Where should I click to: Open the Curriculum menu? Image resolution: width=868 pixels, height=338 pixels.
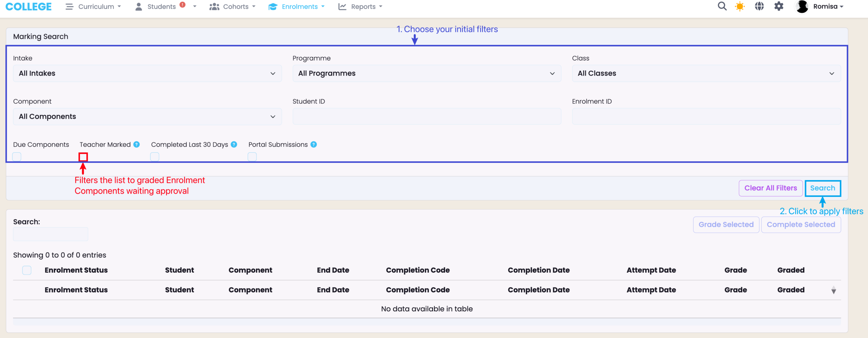coord(93,7)
